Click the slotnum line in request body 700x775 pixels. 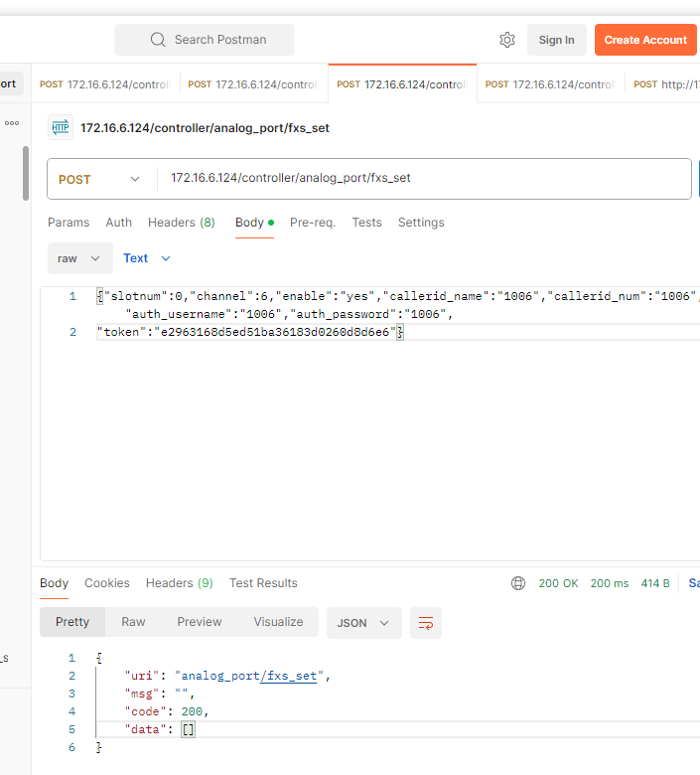[398, 296]
